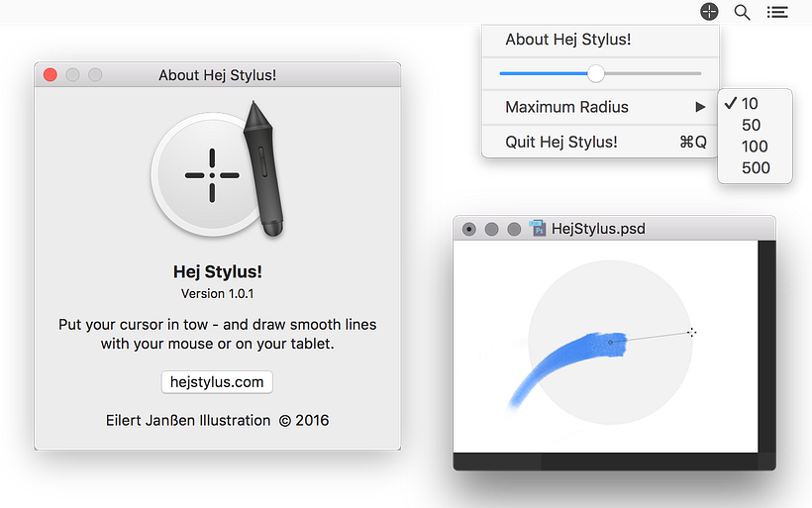Click the zoom button on About window
Screen dimensions: 812x508
(95, 75)
